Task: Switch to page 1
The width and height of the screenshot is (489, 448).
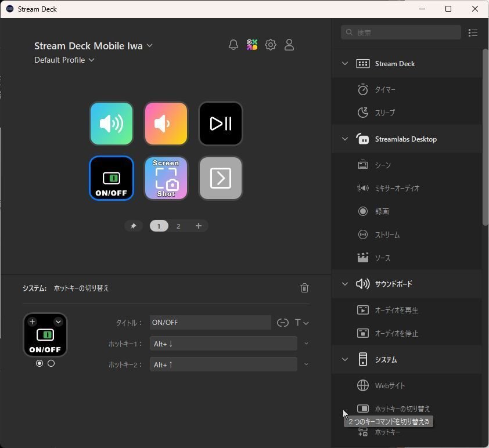Action: click(x=159, y=226)
